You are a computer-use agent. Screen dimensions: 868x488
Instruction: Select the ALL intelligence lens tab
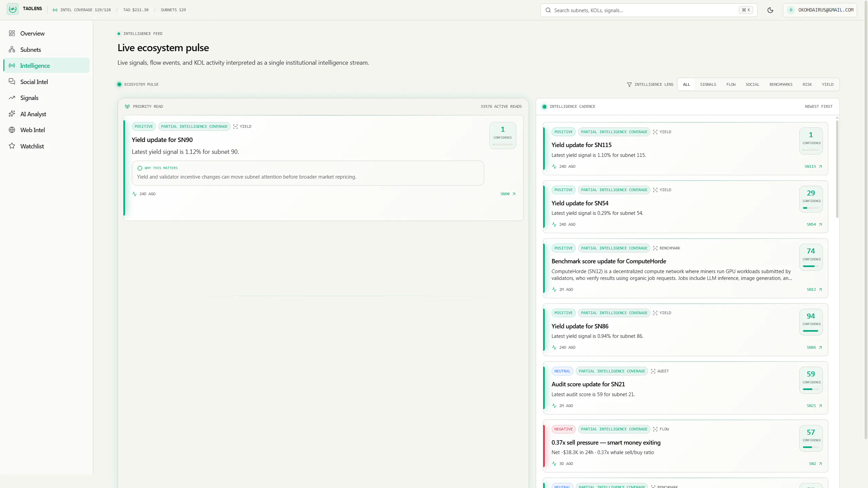[x=686, y=84]
